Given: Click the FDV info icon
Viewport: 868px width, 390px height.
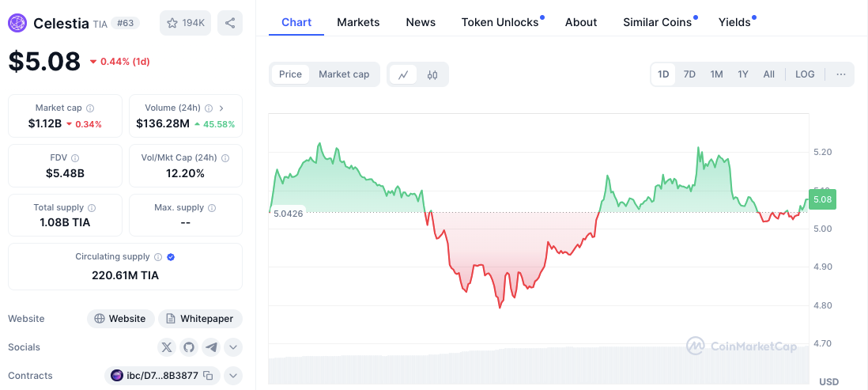Looking at the screenshot, I should (x=75, y=158).
